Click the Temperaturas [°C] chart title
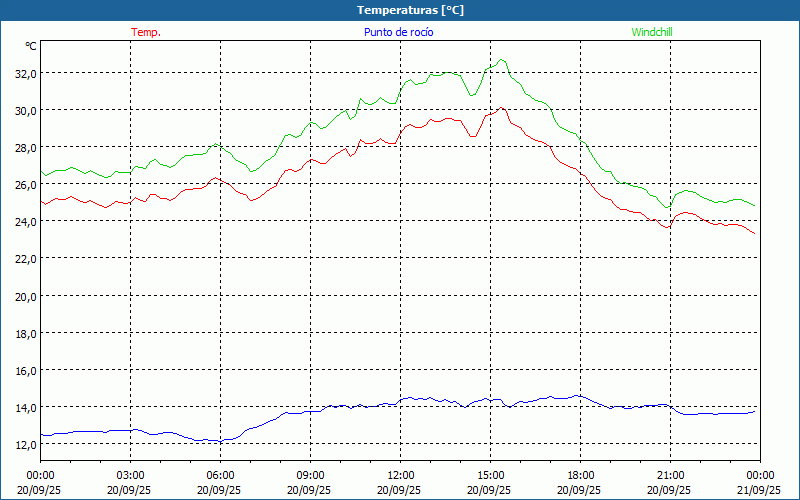 [411, 10]
